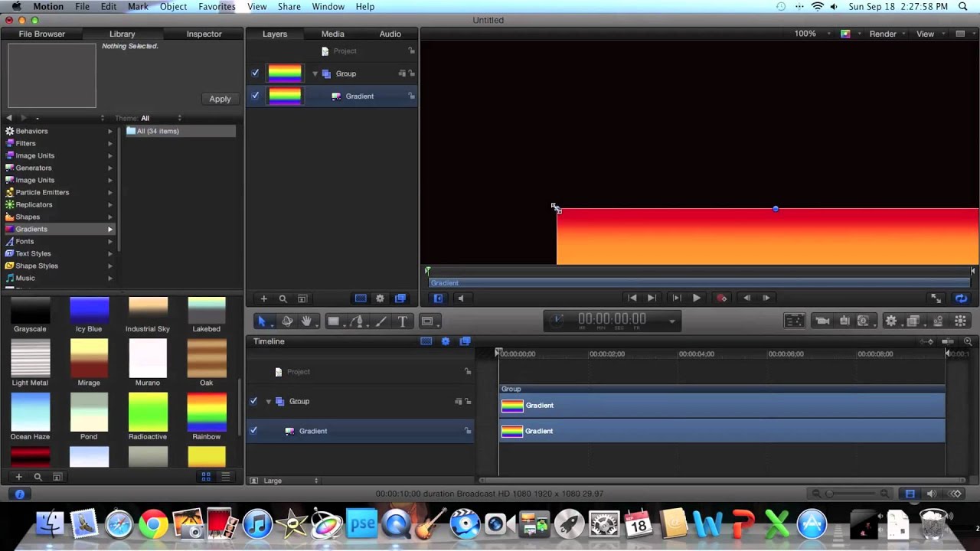Switch to the File Browser tab
The image size is (980, 551).
[42, 34]
